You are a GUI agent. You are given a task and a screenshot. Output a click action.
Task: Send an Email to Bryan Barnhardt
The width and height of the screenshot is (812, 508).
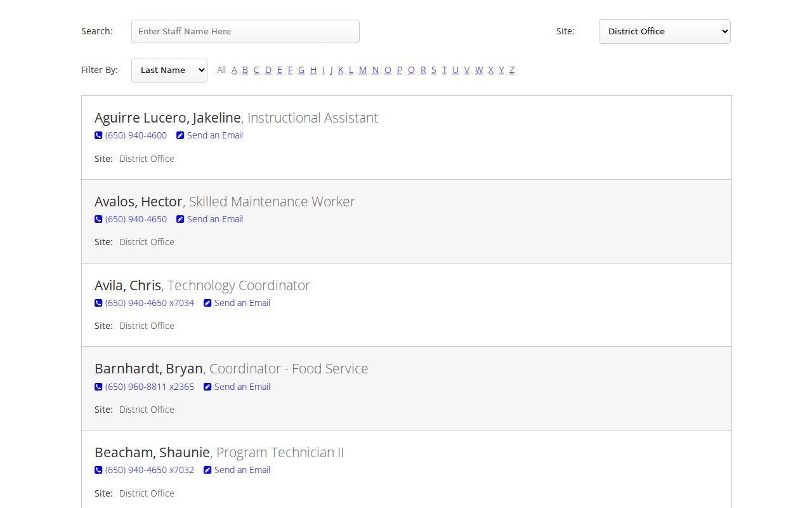(242, 387)
